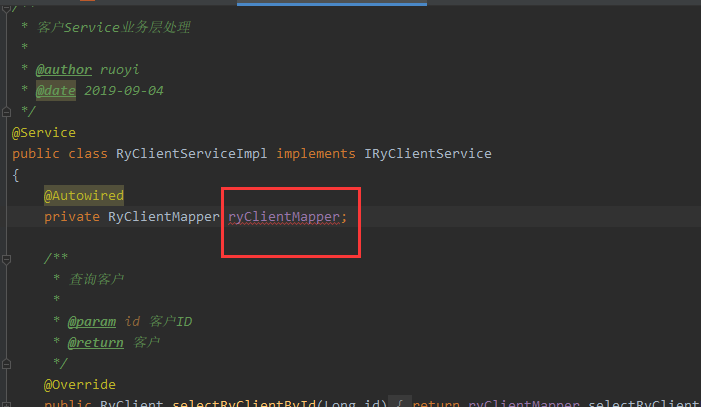Viewport: 701px width, 407px height.
Task: Click the RyClientServiceImpl class name
Action: pos(191,154)
